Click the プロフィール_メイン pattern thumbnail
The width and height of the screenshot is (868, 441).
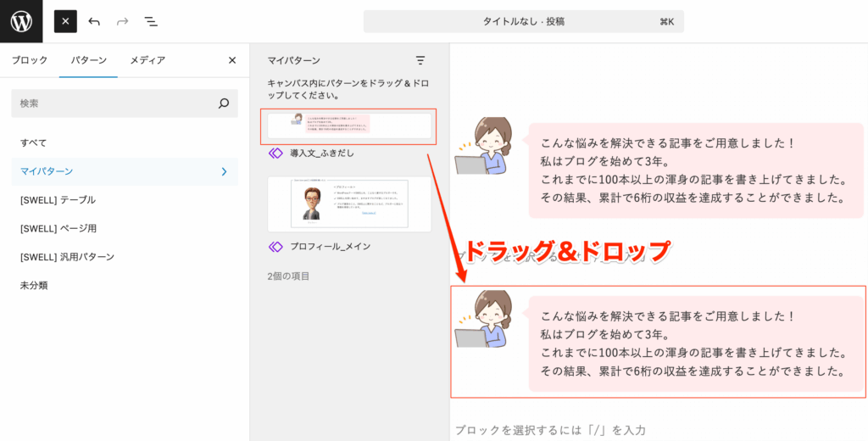(x=348, y=204)
